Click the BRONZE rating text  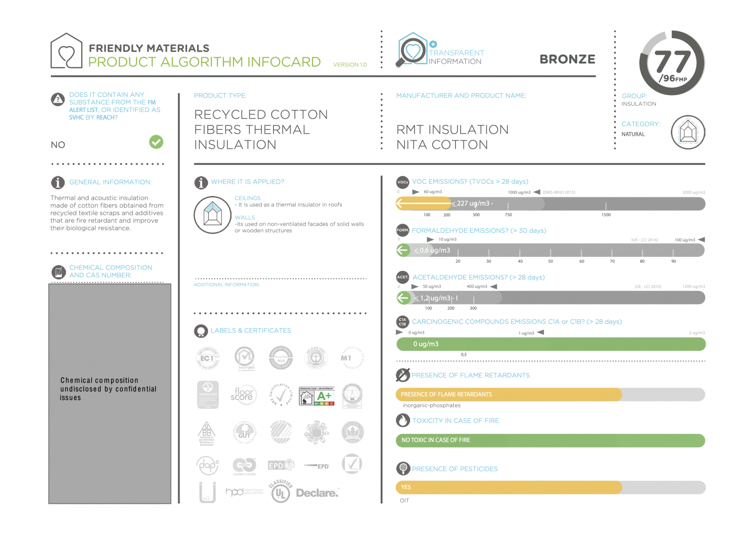pos(567,59)
